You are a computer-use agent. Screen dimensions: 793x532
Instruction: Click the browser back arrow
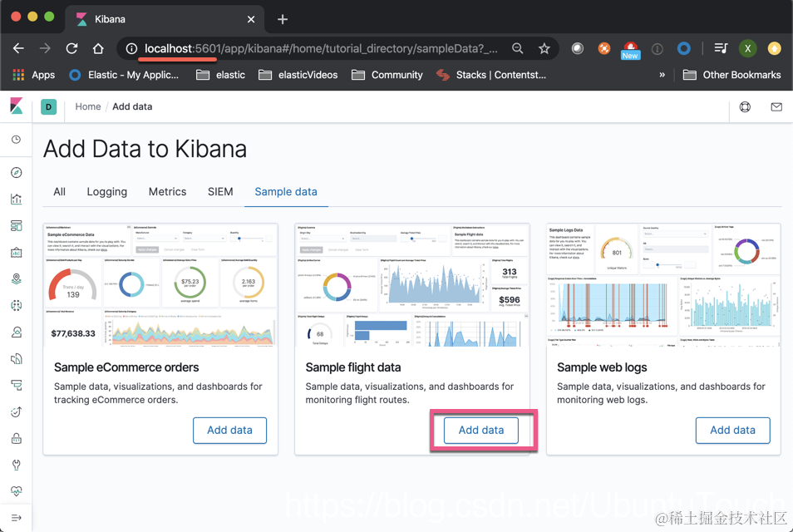19,48
